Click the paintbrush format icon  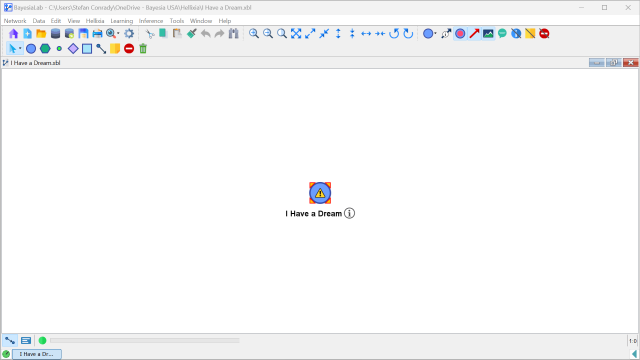191,33
